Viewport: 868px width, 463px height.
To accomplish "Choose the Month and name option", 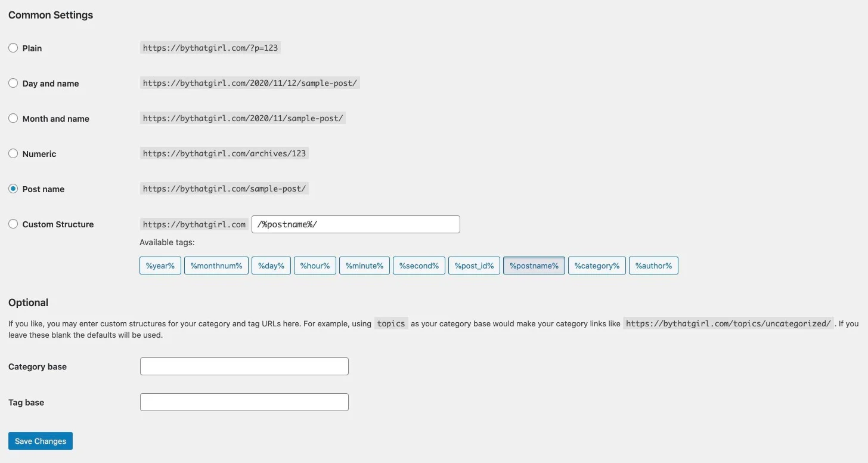I will click(x=13, y=118).
